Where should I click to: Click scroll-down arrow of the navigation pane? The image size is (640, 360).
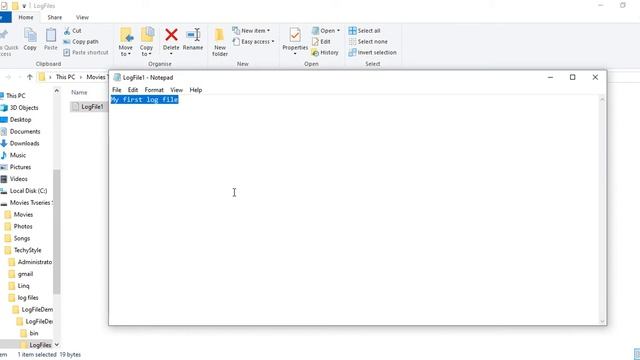point(57,344)
